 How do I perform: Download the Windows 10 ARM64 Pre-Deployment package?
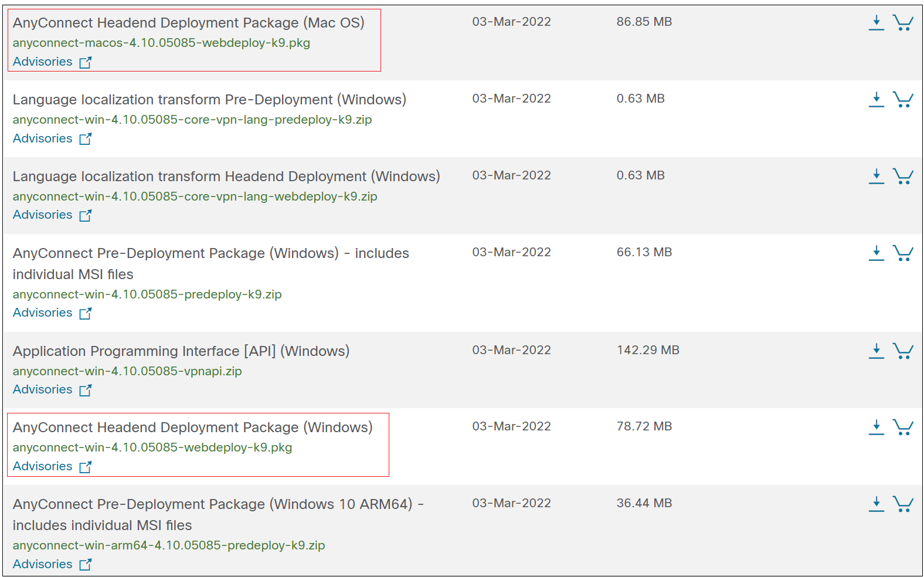(876, 504)
